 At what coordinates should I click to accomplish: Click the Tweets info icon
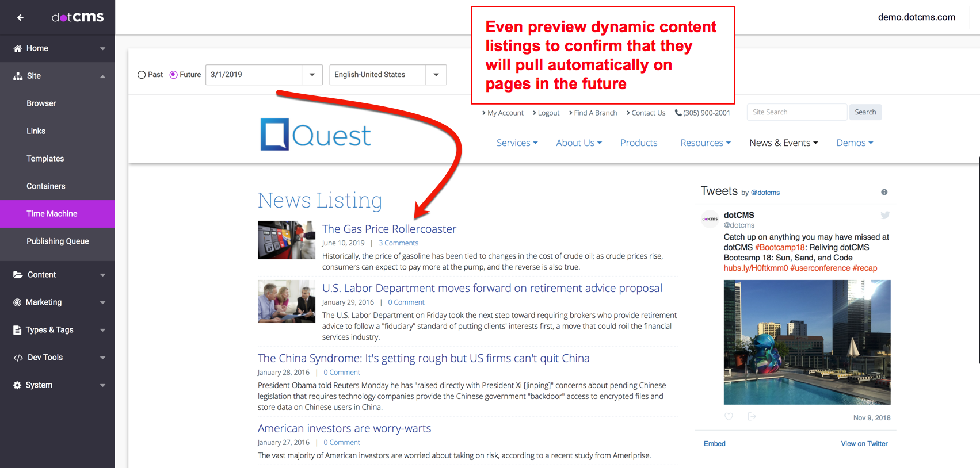884,192
